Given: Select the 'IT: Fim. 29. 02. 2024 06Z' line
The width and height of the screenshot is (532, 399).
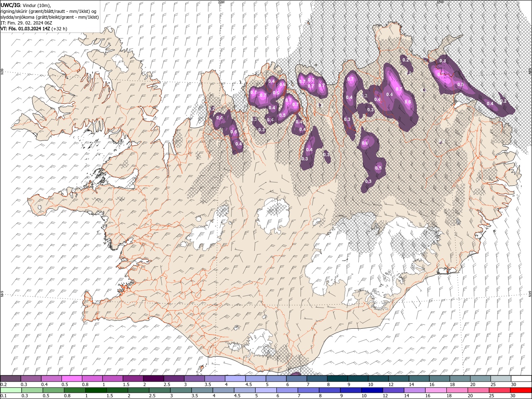Looking at the screenshot, I should pyautogui.click(x=27, y=23).
